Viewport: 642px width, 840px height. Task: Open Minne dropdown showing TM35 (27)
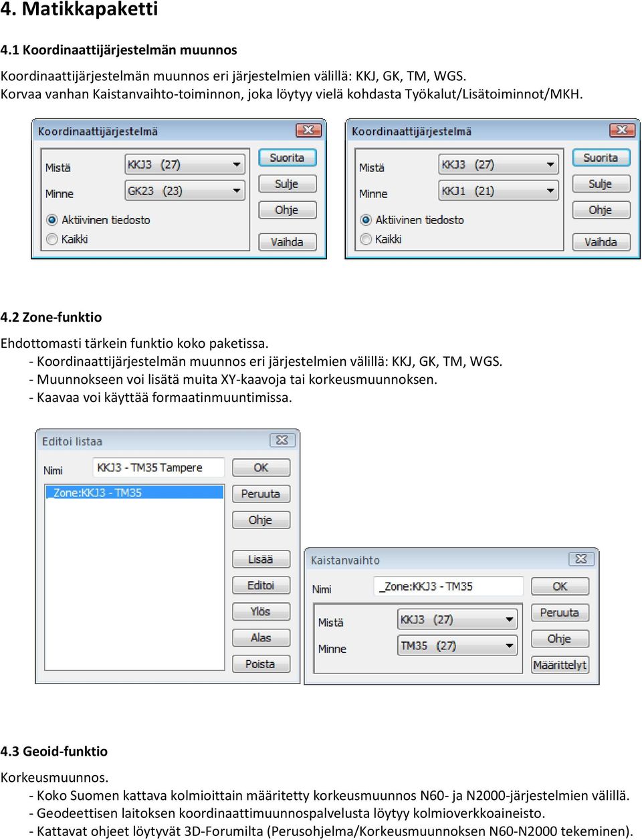click(x=458, y=645)
